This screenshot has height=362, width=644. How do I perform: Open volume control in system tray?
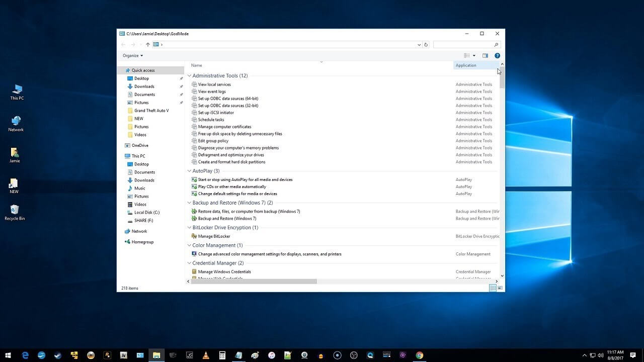coord(600,355)
